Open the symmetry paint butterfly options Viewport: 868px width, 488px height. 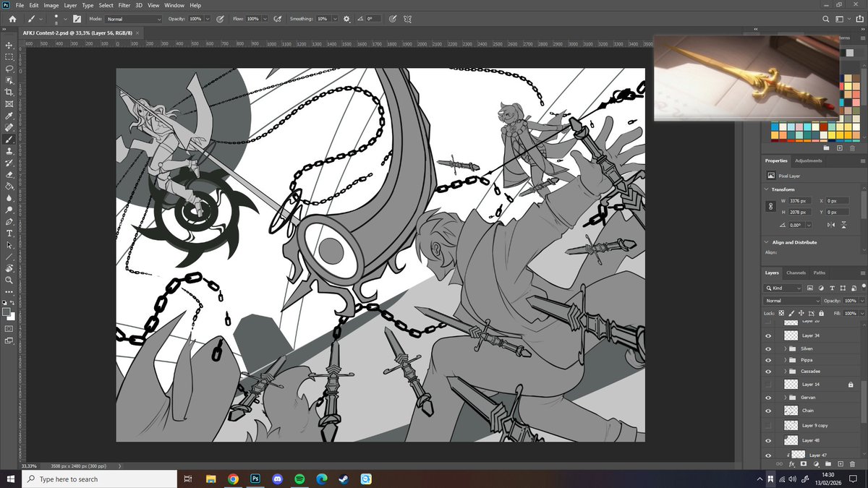click(407, 18)
